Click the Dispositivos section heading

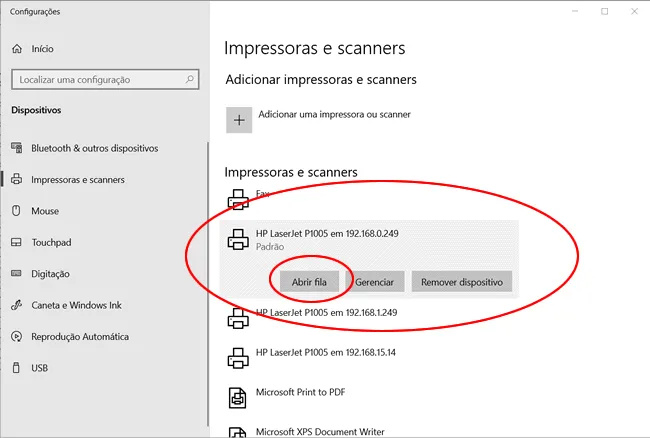pos(36,110)
